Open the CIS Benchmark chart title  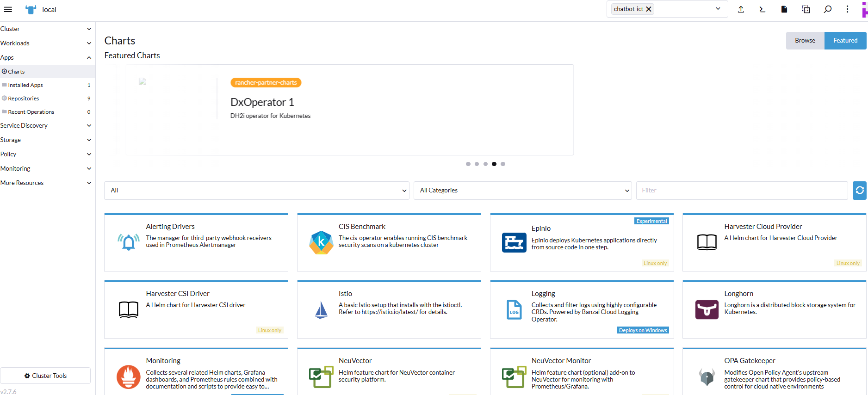362,227
